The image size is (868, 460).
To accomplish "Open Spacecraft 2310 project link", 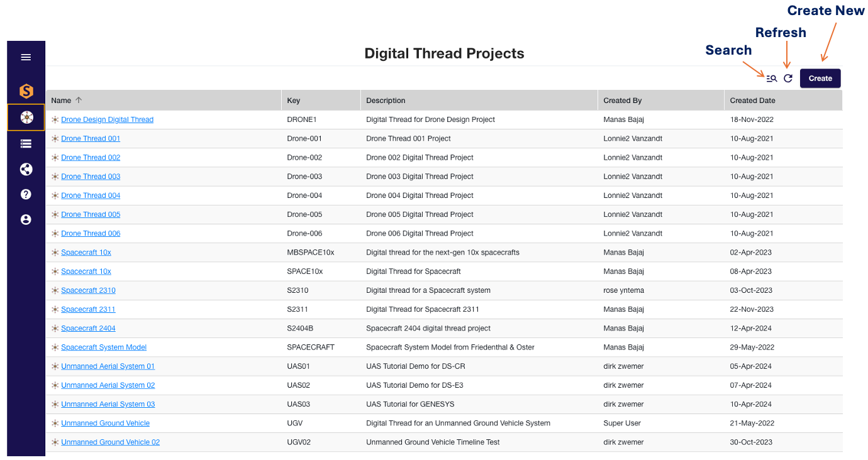I will (88, 290).
